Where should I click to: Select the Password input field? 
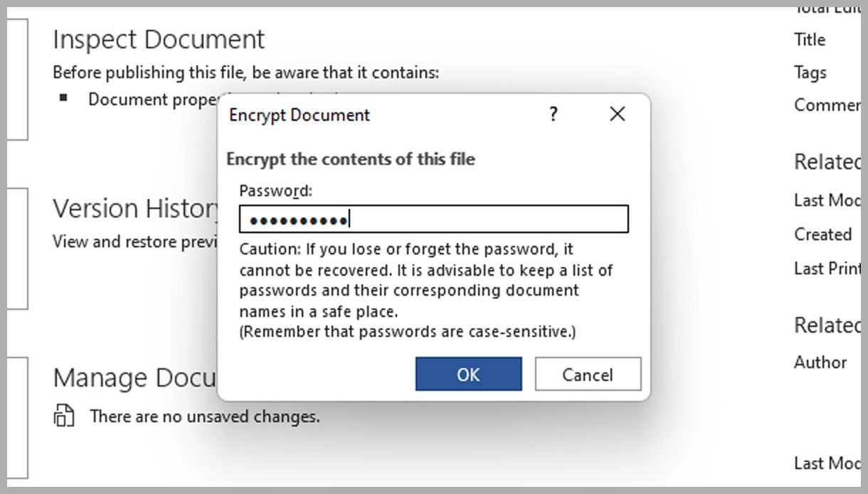[434, 219]
